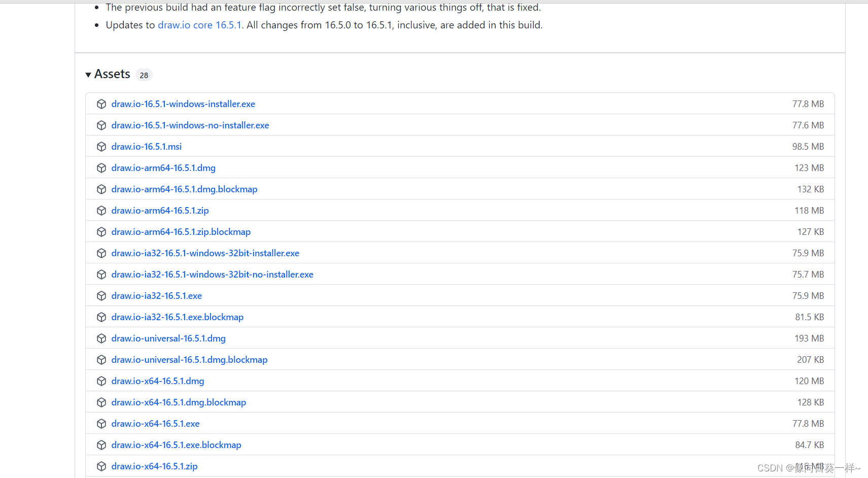Viewport: 868px width, 478px height.
Task: Download draw.io-16.5.1.msi file
Action: click(147, 147)
